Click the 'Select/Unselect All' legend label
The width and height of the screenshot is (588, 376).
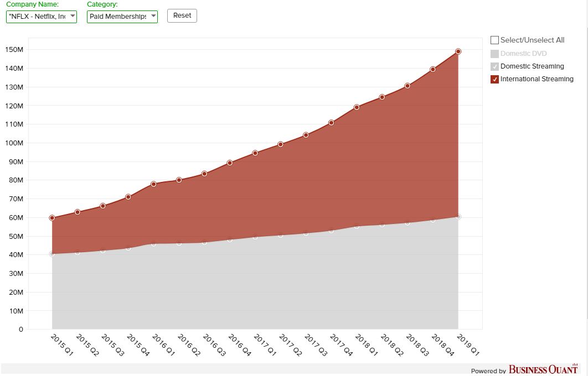tap(533, 40)
